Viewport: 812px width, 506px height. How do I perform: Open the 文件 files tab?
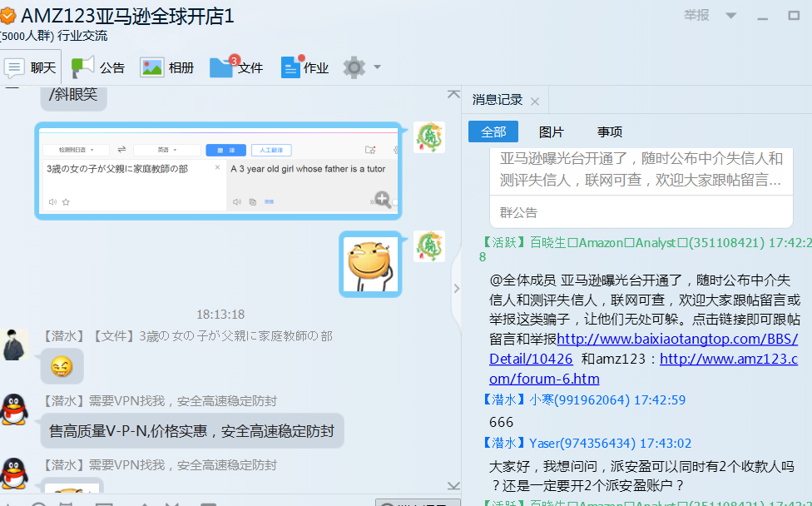click(x=236, y=67)
